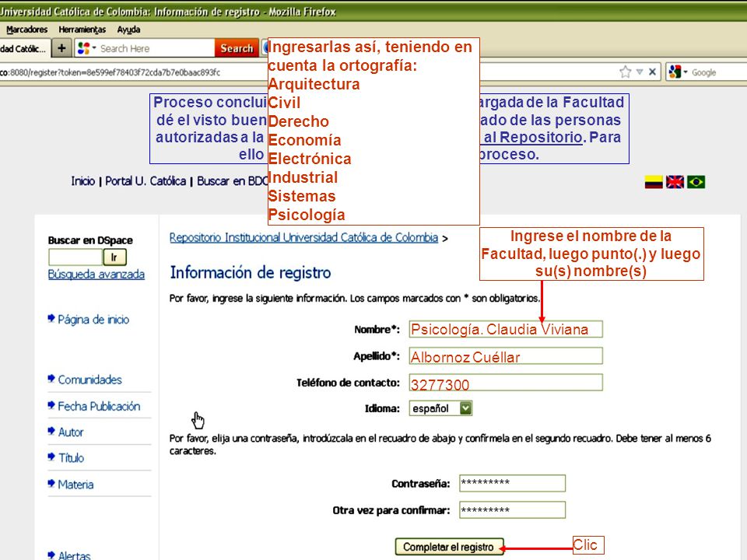This screenshot has height=560, width=747.
Task: Open the Ayuda menu
Action: coord(128,30)
